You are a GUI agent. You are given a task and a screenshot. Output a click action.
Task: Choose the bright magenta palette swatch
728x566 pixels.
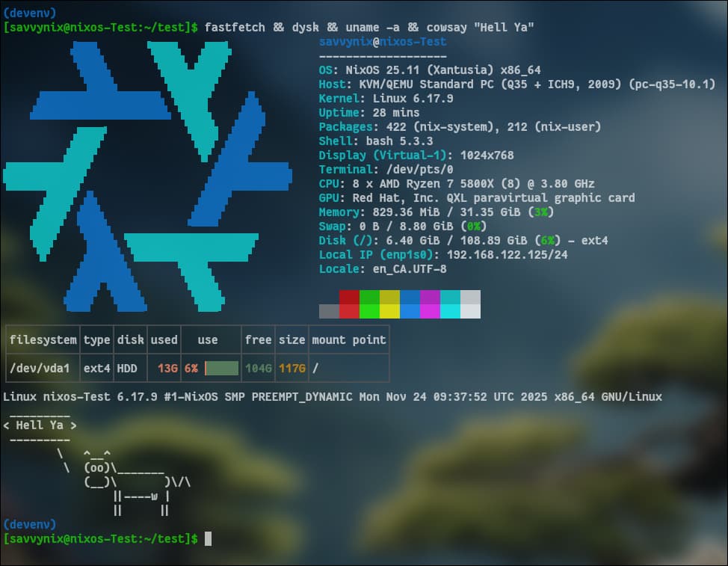(x=430, y=311)
